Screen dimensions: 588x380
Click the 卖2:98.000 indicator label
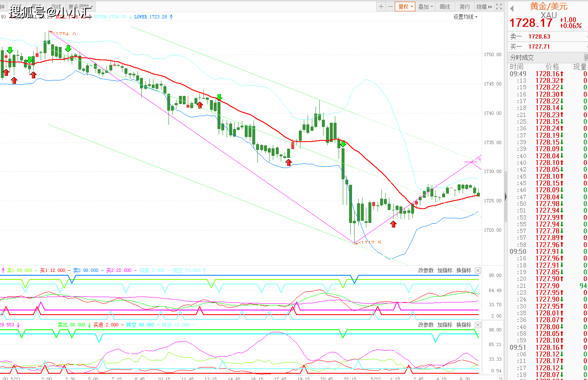pos(85,270)
